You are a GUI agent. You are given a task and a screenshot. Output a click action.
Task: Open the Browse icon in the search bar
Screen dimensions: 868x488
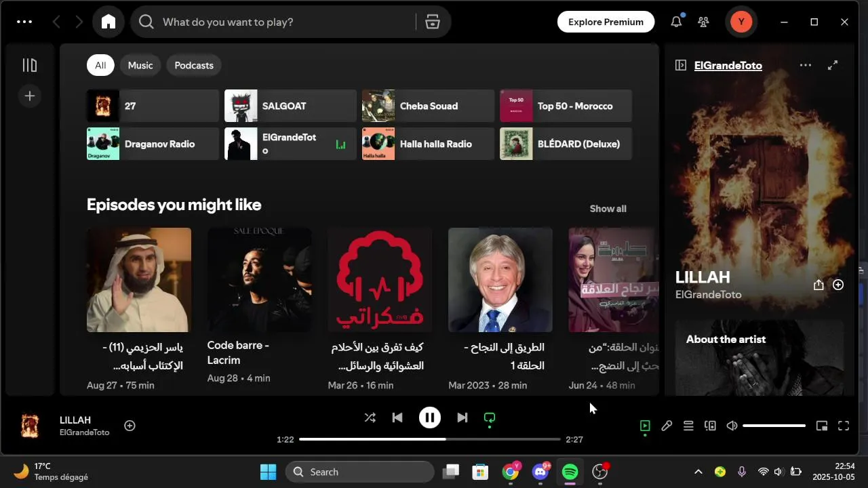coord(433,22)
